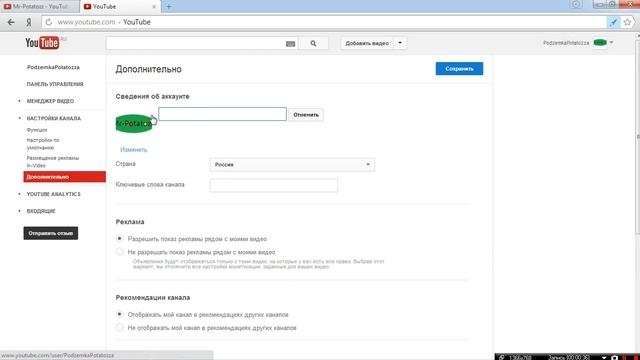The width and height of the screenshot is (640, 360).
Task: Open the arrow menu beside Добавить видео
Action: (400, 43)
